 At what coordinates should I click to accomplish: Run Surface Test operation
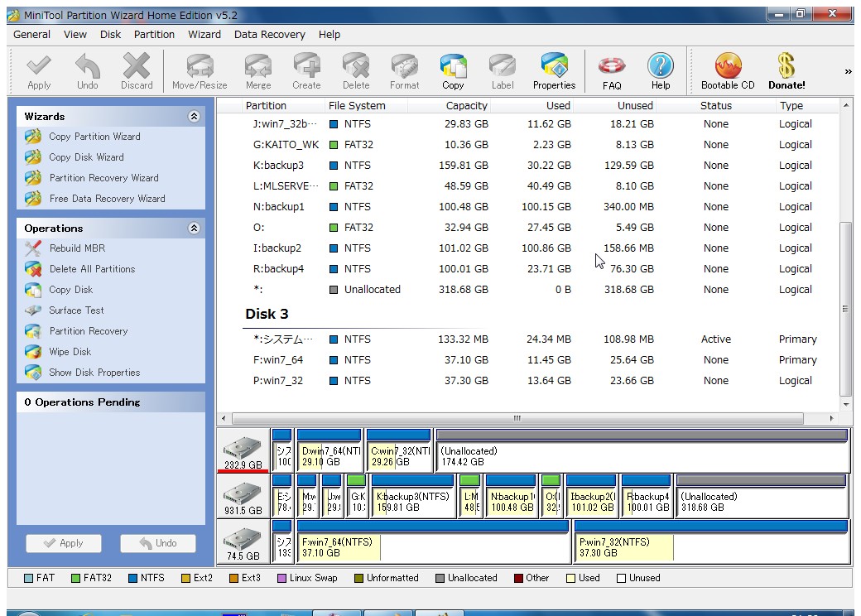click(x=76, y=310)
